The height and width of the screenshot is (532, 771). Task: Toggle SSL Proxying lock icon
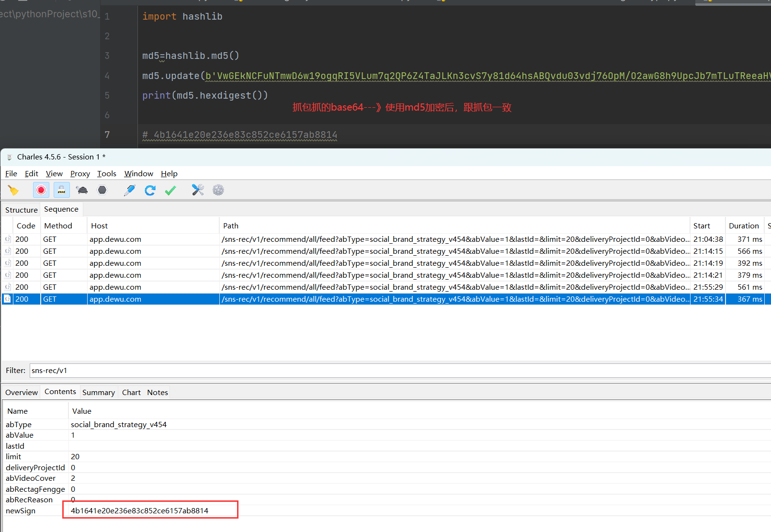pyautogui.click(x=62, y=191)
